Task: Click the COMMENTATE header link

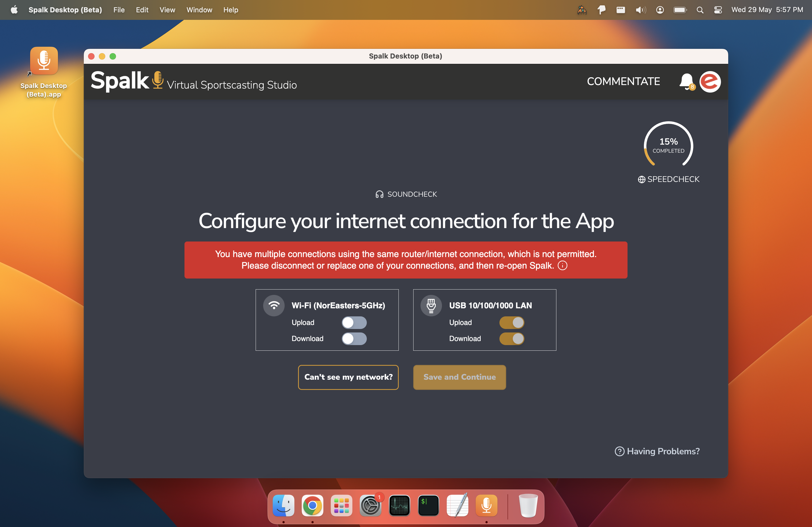Action: [623, 82]
